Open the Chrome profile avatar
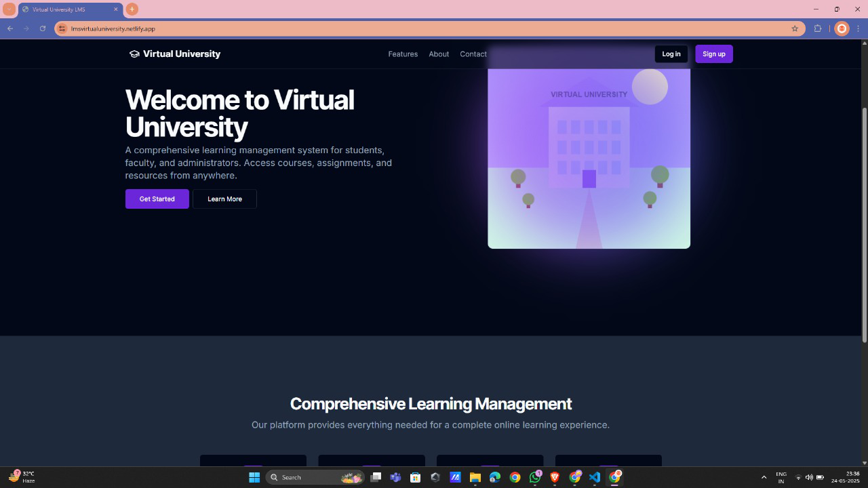 (x=842, y=28)
